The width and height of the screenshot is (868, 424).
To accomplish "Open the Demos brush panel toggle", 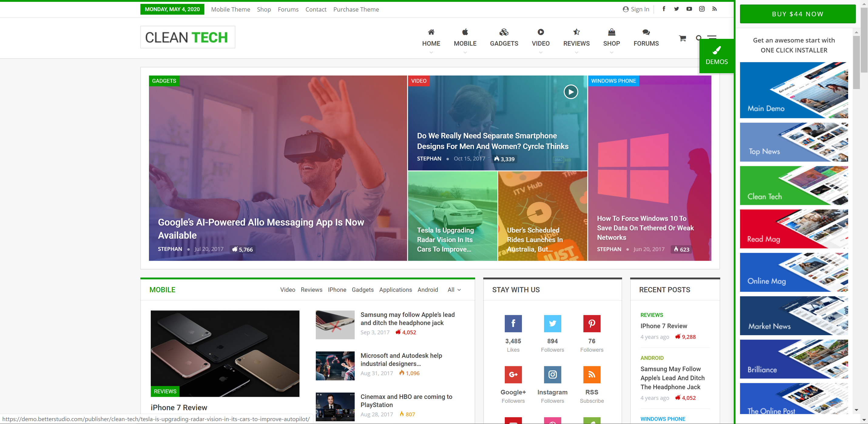I will (x=716, y=56).
